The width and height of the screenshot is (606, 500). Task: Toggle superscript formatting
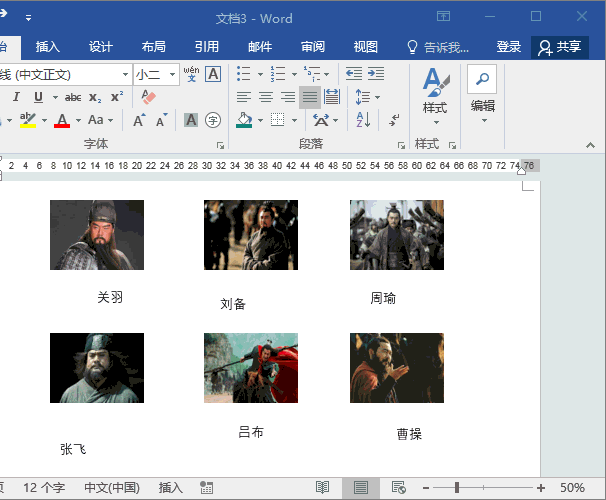click(117, 97)
